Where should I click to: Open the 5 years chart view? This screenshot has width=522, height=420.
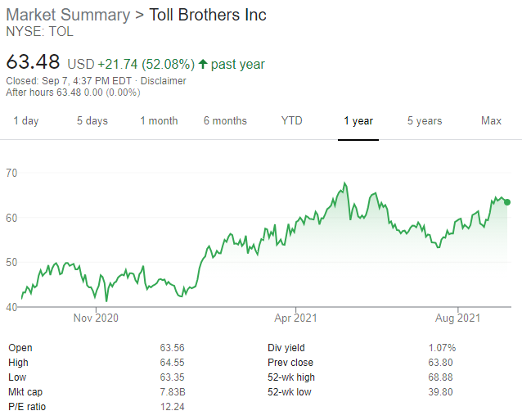tap(425, 121)
